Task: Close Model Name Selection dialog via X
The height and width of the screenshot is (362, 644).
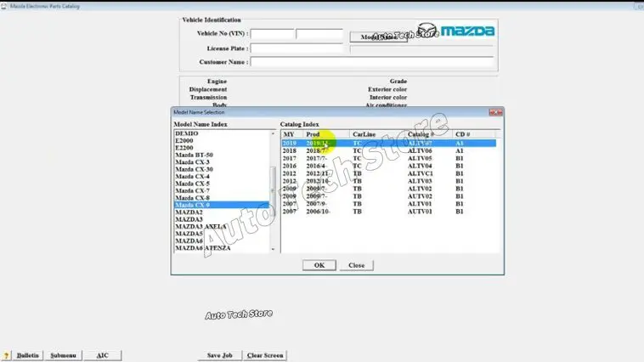Action: click(x=495, y=112)
